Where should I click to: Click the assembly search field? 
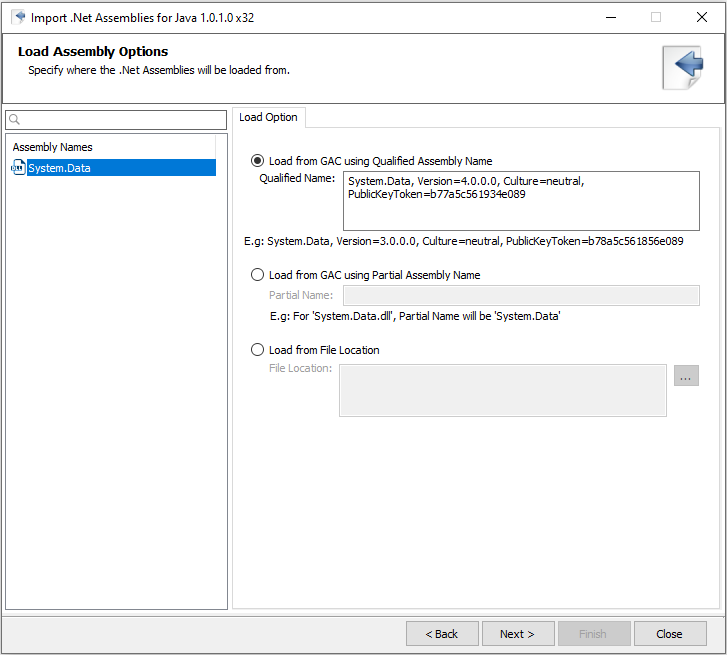click(x=124, y=120)
